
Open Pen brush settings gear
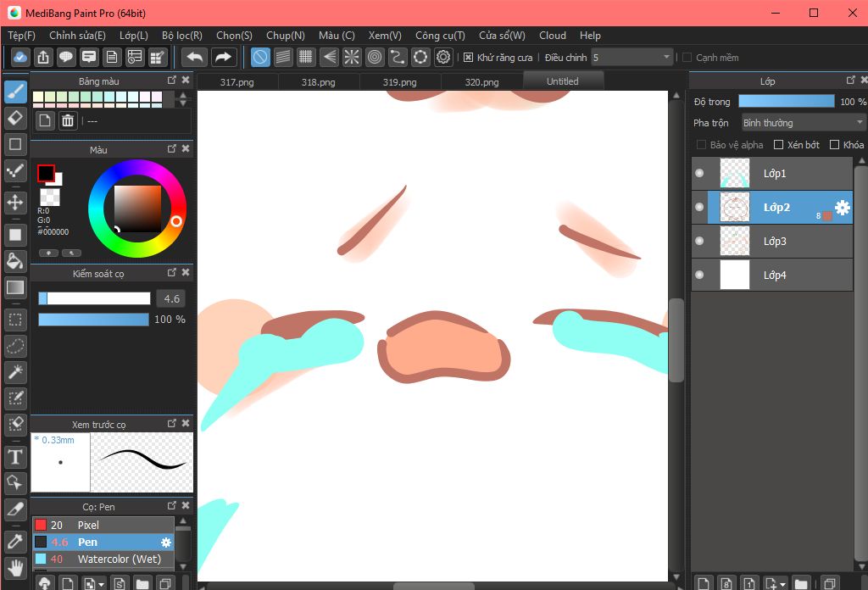coord(165,543)
